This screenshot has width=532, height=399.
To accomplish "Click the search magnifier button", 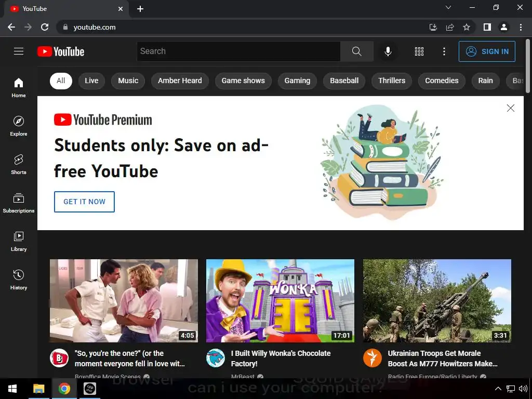I will tap(356, 51).
